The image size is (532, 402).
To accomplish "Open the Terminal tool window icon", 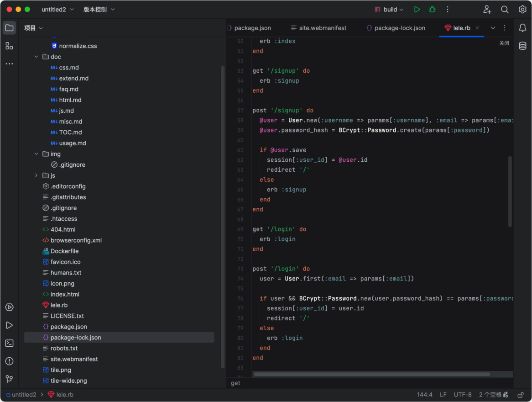I will coord(9,343).
